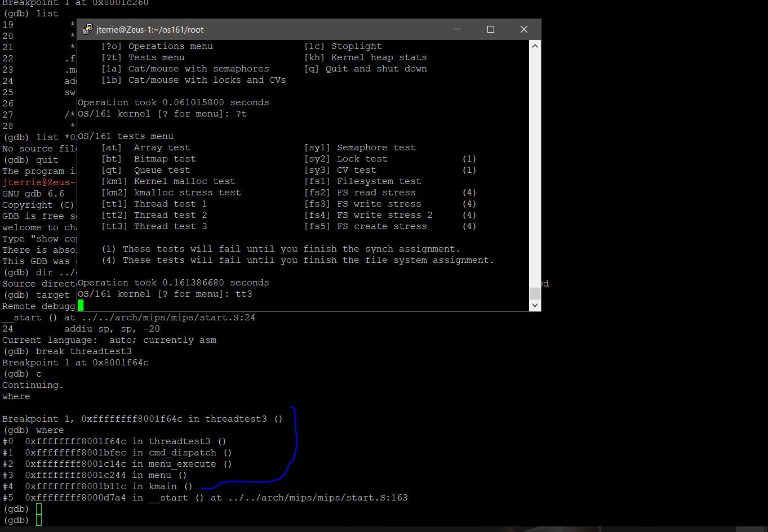The height and width of the screenshot is (532, 768).
Task: Click 'Breakpoint 1, 0xffffffff8001f64c in threadtest3 ()' line
Action: [143, 419]
